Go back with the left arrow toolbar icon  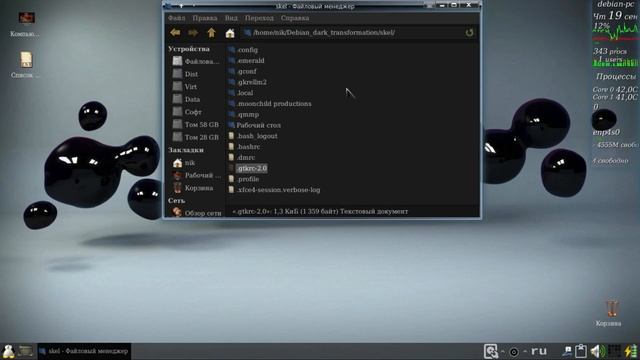coord(176,33)
